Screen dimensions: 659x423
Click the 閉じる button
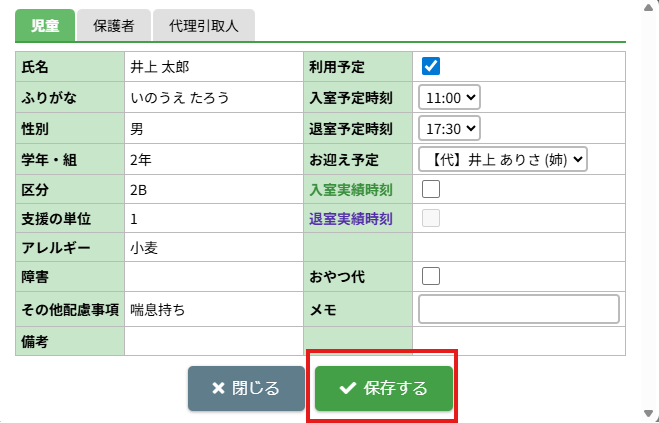tap(246, 388)
